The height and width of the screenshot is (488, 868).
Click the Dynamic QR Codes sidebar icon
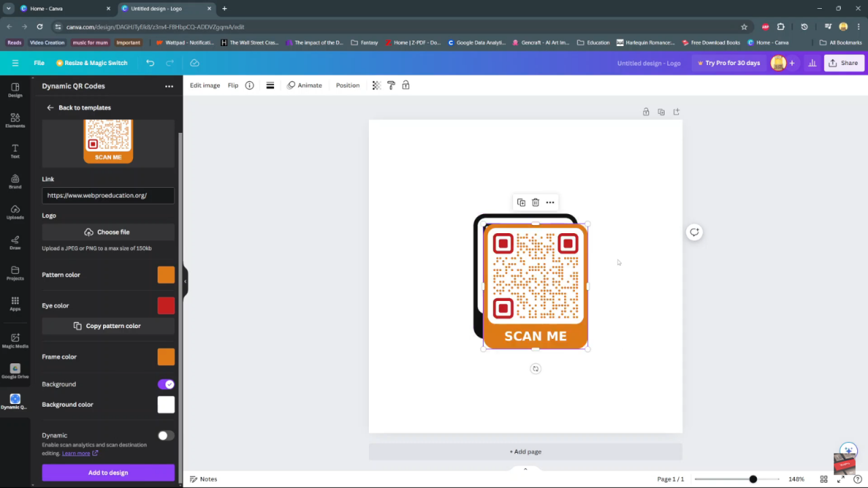click(x=15, y=402)
